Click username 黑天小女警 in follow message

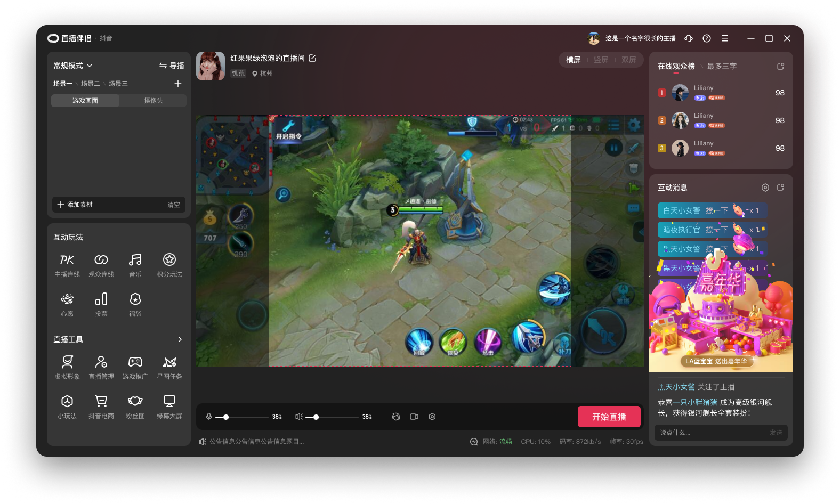676,387
